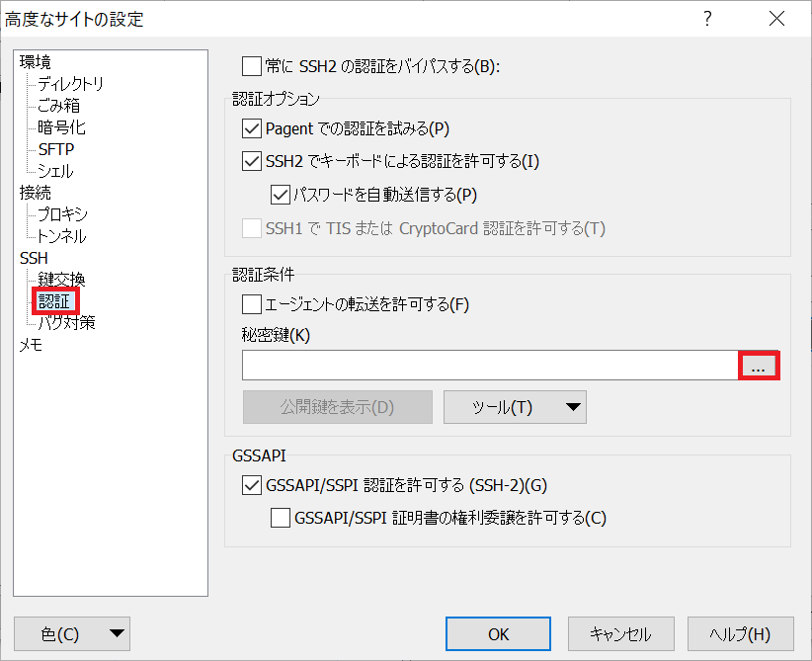The image size is (812, 661).
Task: Go to ディレクトリ settings page
Action: 70,84
